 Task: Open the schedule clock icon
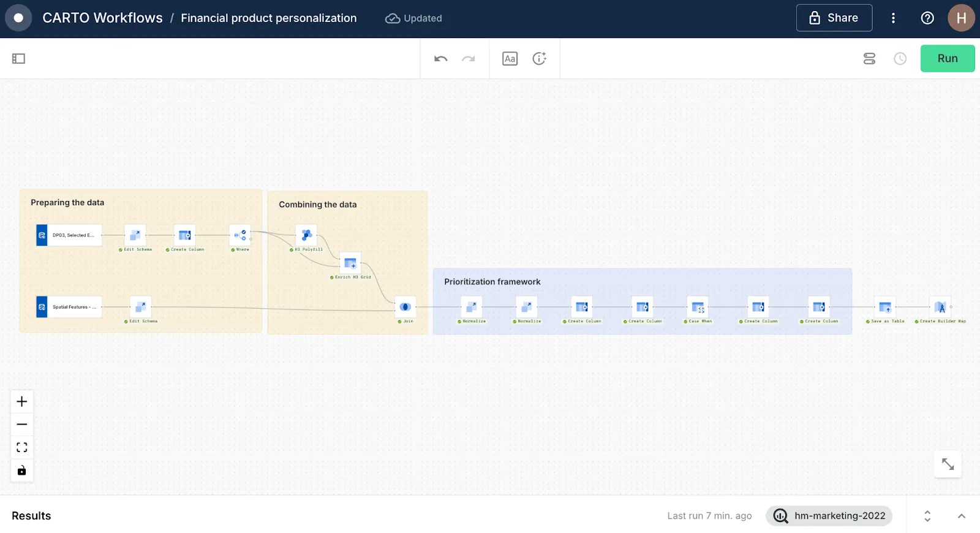click(900, 59)
